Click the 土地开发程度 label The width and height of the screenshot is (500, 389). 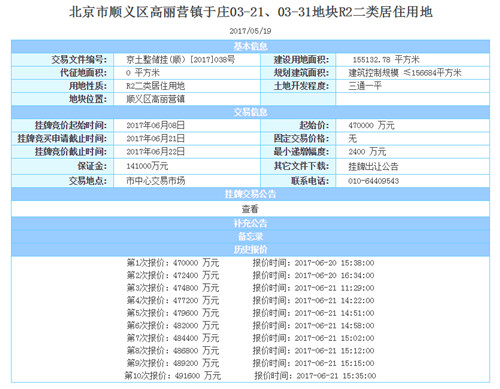pos(302,86)
